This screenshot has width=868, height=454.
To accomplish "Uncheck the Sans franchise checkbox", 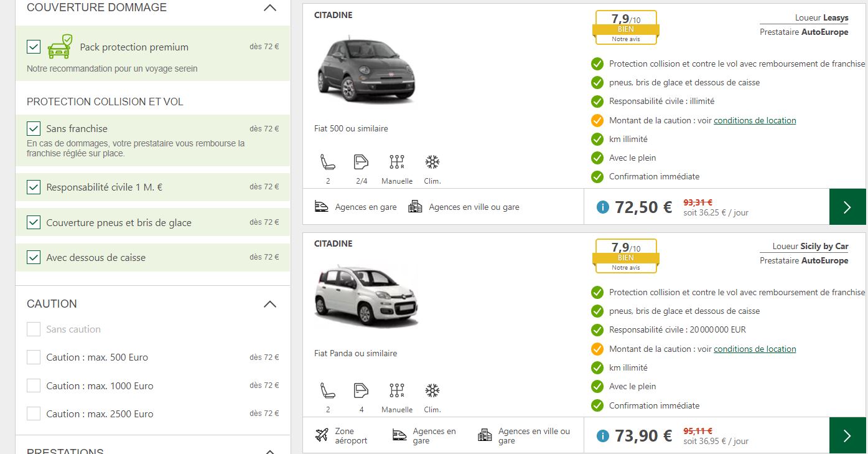I will point(34,129).
